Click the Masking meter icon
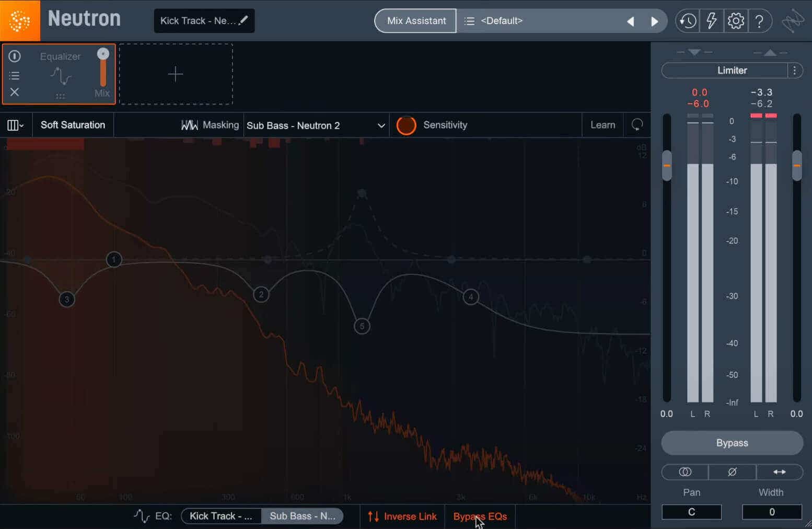The width and height of the screenshot is (812, 529). [189, 125]
